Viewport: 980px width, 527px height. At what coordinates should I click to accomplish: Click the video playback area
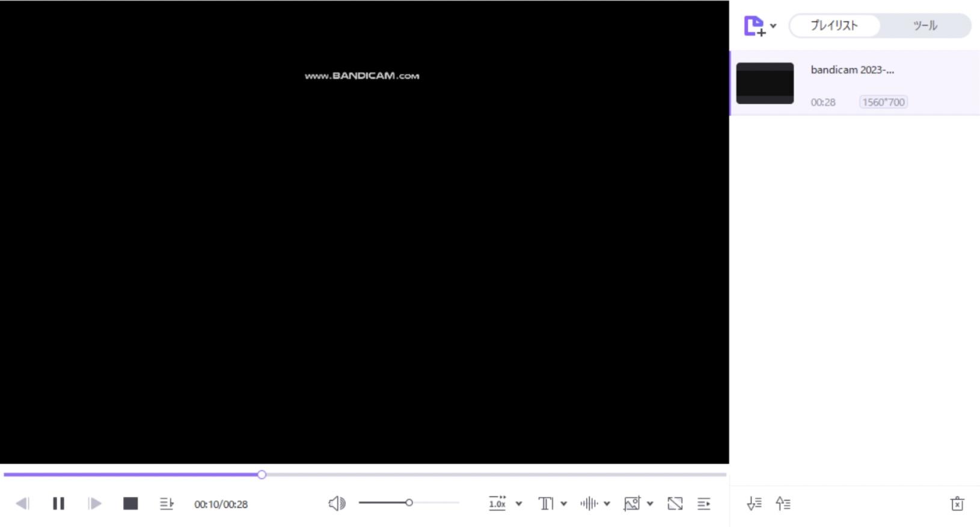click(364, 232)
